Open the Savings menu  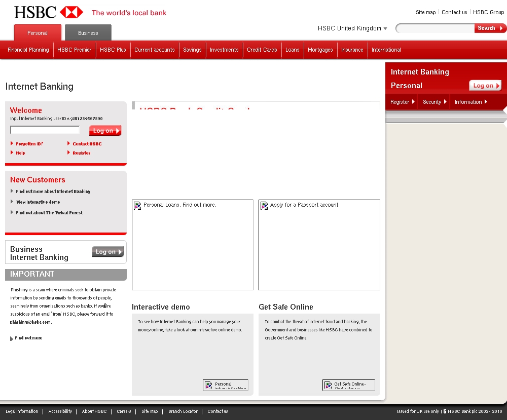(192, 50)
